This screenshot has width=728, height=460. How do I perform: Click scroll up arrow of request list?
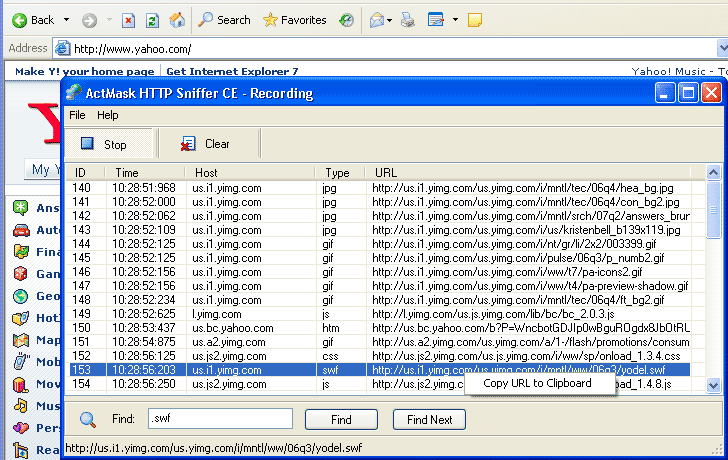[x=713, y=172]
